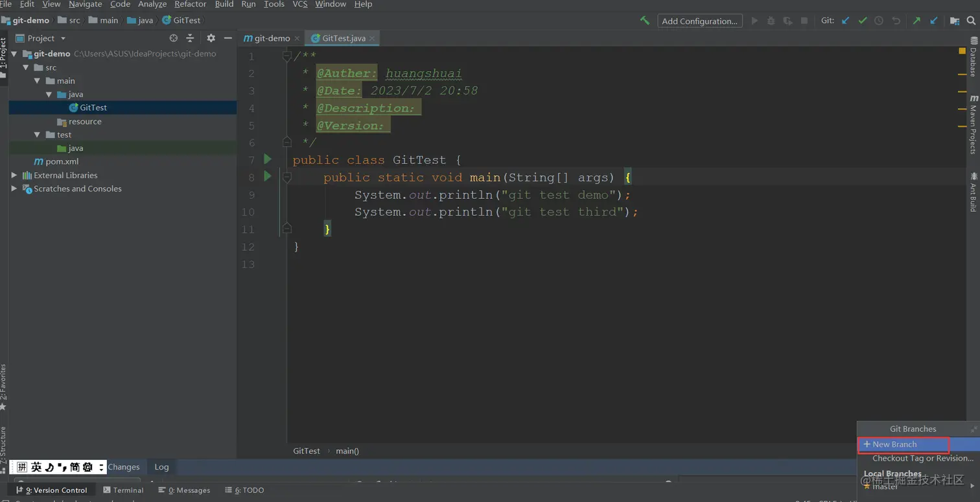
Task: Collapse the main folder arrow
Action: coord(38,81)
